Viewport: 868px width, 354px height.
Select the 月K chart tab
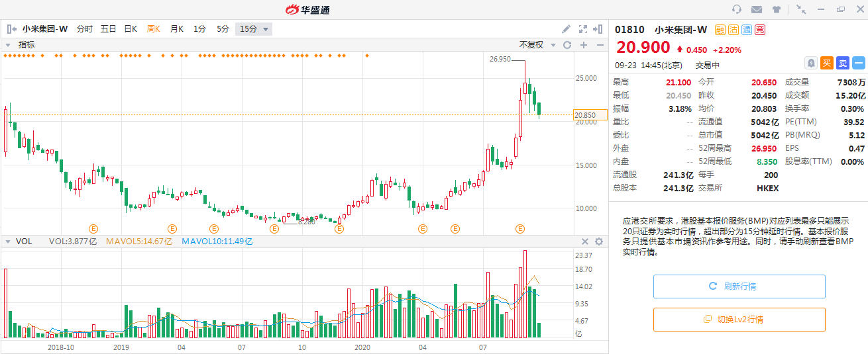coord(176,29)
